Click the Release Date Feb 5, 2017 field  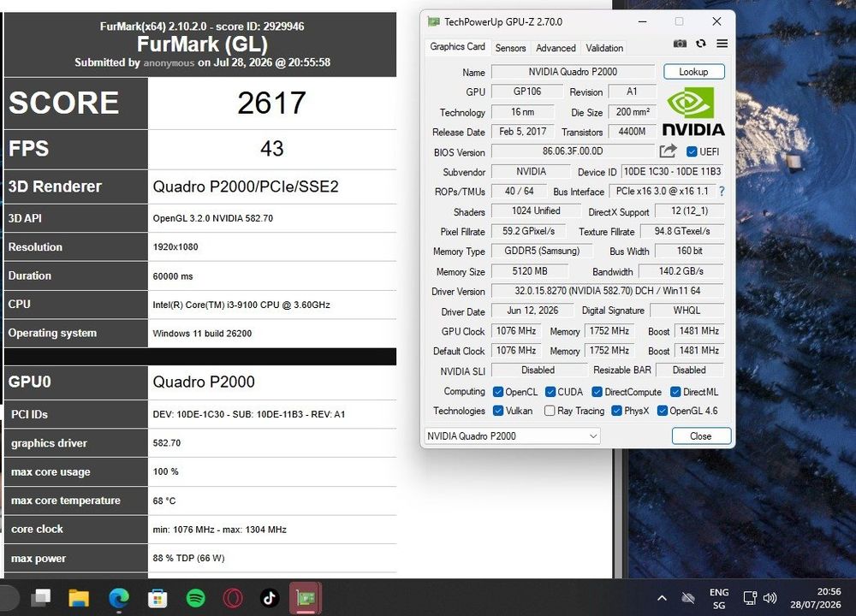pos(522,132)
